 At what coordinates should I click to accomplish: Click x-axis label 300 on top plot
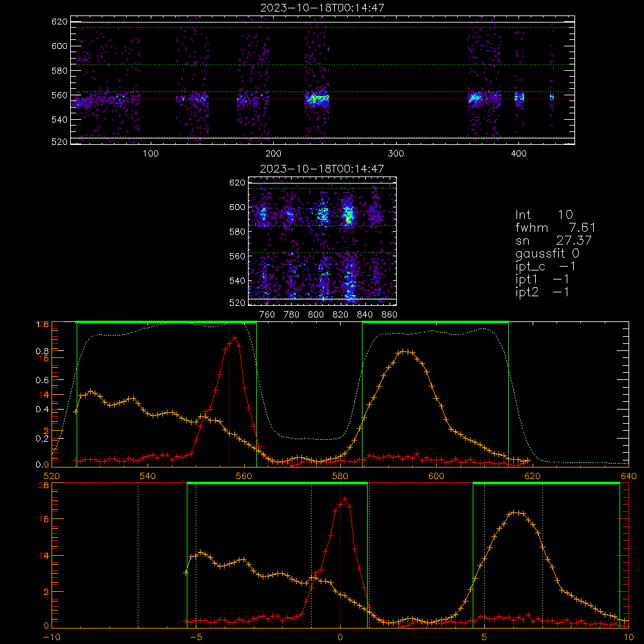[396, 154]
